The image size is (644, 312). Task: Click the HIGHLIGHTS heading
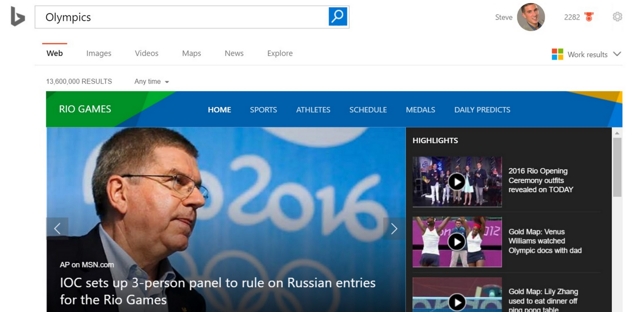(x=435, y=141)
